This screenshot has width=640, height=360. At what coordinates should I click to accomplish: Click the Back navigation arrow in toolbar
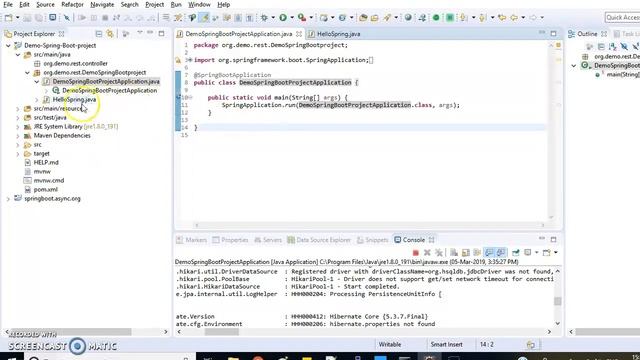514,18
